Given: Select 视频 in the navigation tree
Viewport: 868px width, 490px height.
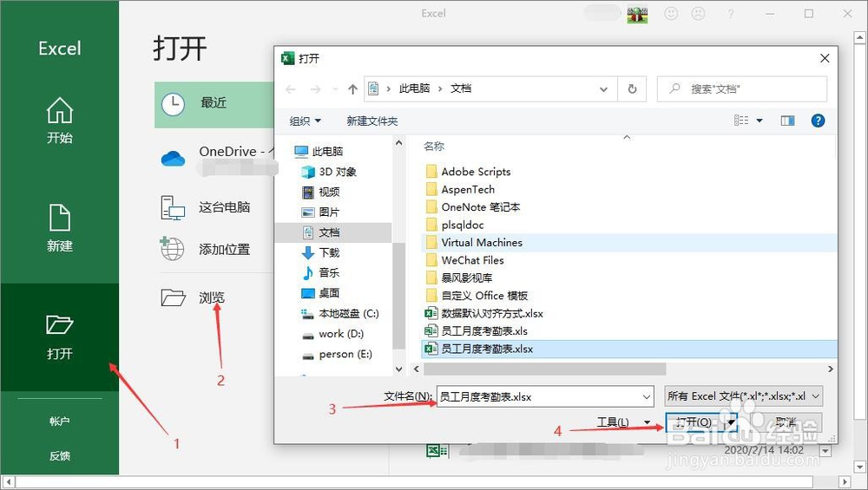Looking at the screenshot, I should tap(321, 192).
